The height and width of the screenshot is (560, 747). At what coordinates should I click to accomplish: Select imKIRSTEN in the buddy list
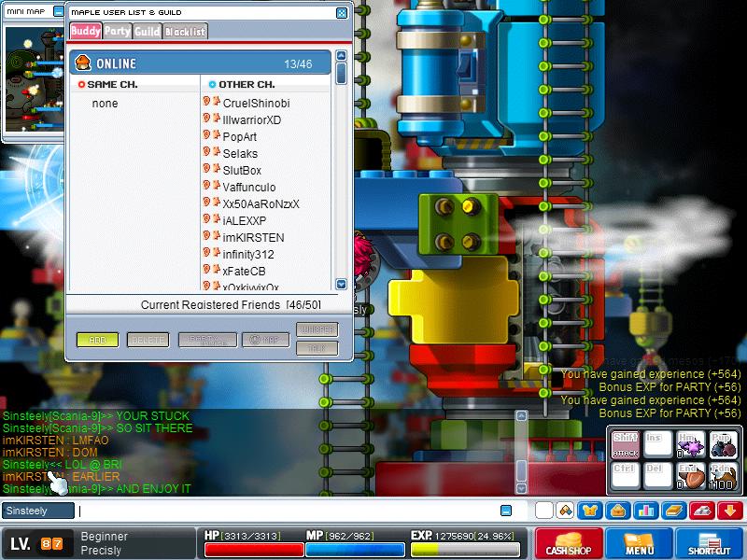[x=253, y=238]
